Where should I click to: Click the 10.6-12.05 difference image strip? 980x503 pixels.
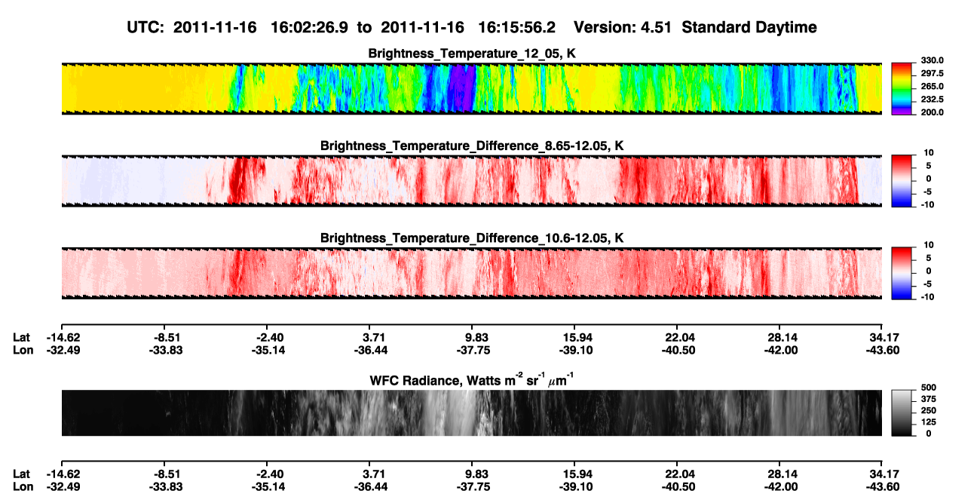click(471, 273)
